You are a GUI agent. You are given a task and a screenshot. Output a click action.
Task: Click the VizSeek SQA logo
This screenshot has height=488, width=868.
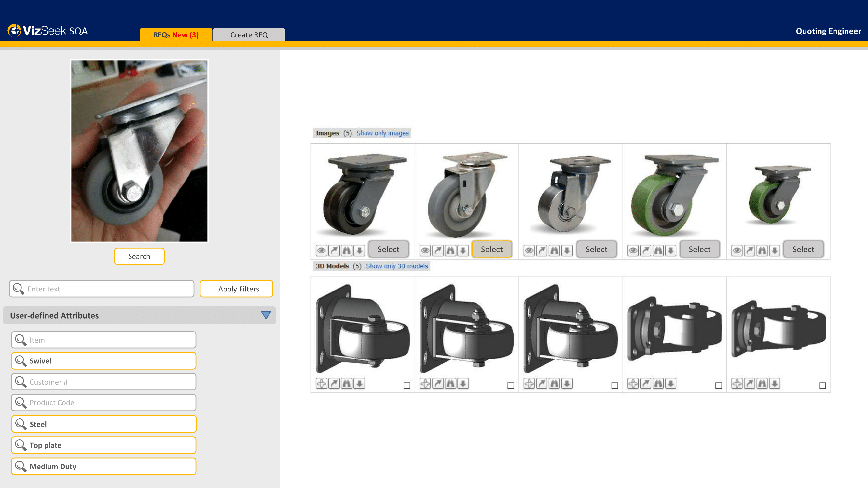click(x=48, y=31)
